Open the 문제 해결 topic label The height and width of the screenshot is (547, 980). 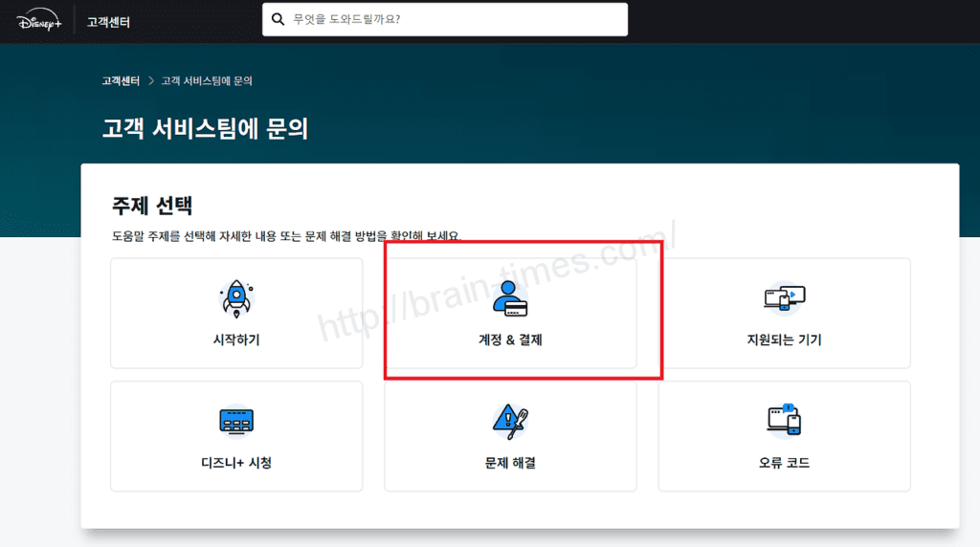point(510,463)
